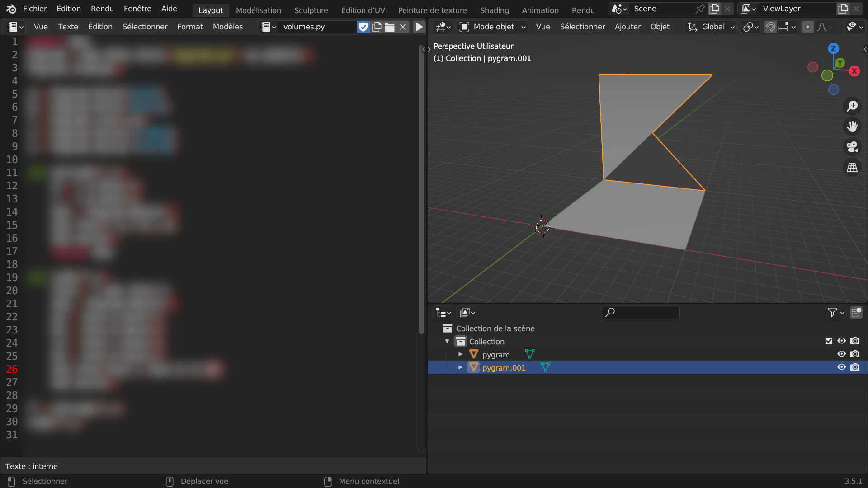The image size is (868, 488).
Task: Click the zoom view magnifier icon
Action: (852, 106)
